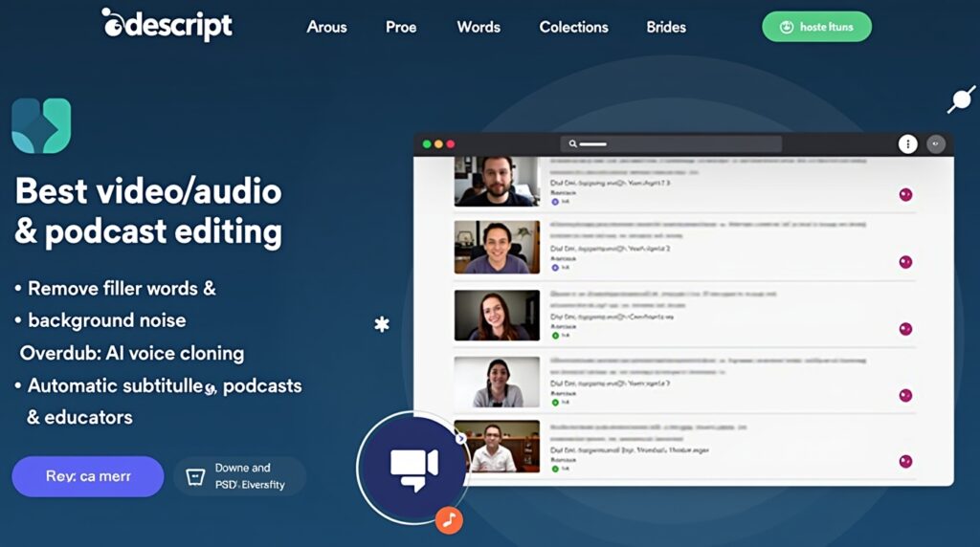Click the teal Descript app icon
The width and height of the screenshot is (980, 547).
pos(41,125)
